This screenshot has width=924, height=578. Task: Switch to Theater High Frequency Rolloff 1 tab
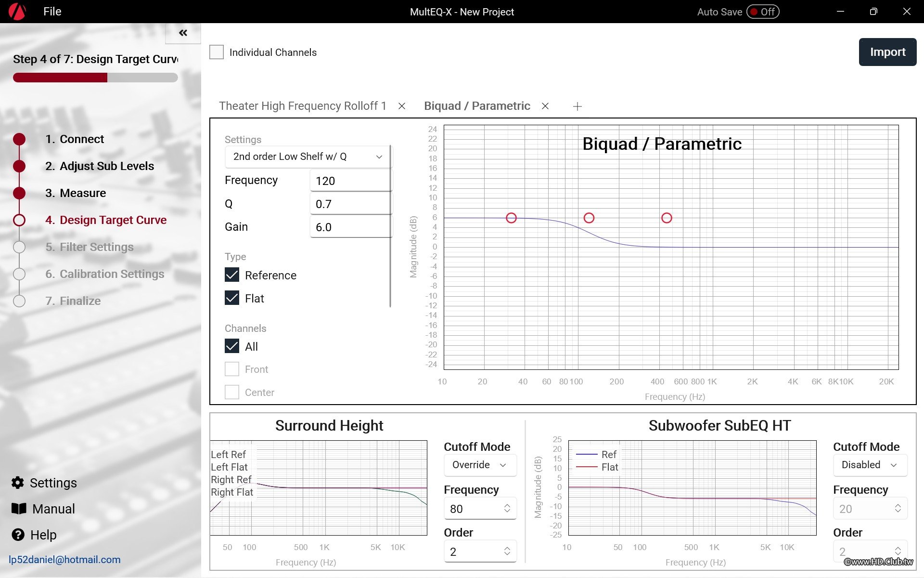(x=303, y=106)
